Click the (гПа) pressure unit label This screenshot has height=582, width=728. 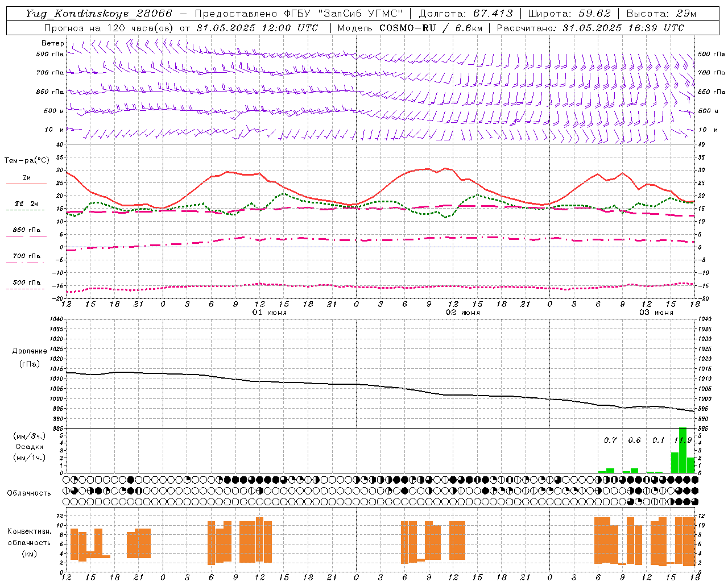coord(30,364)
